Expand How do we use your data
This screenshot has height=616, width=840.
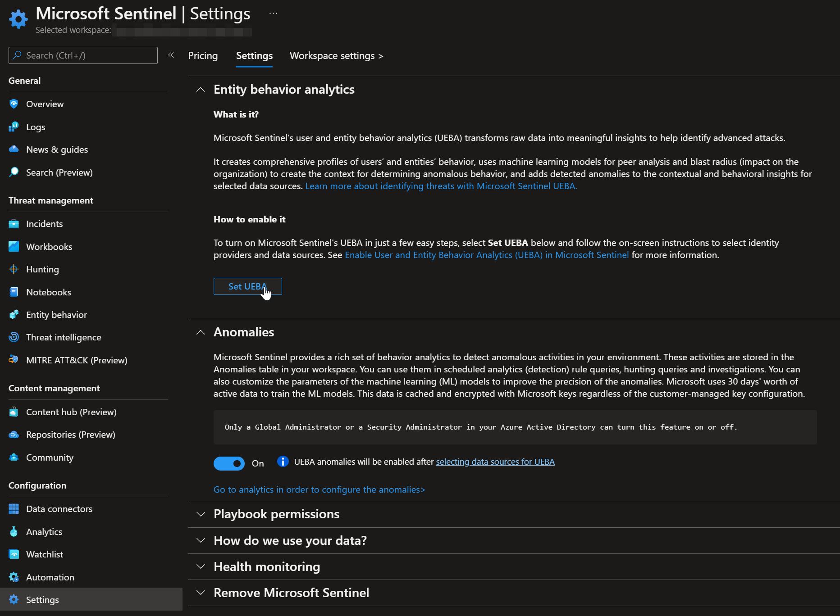[201, 540]
